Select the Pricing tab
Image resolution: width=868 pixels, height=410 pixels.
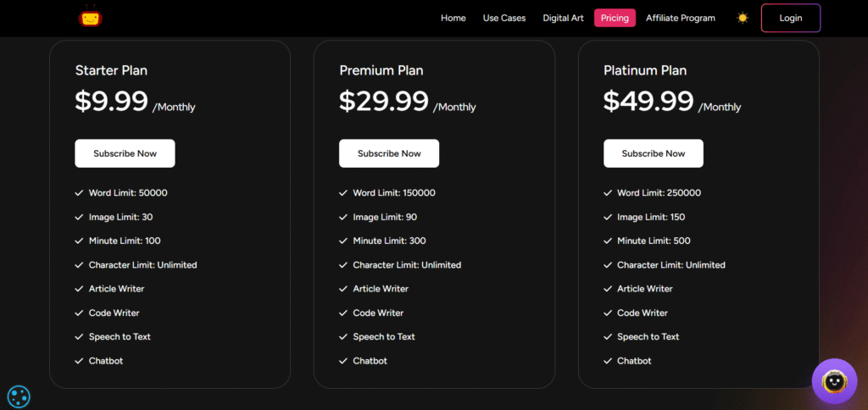tap(615, 19)
